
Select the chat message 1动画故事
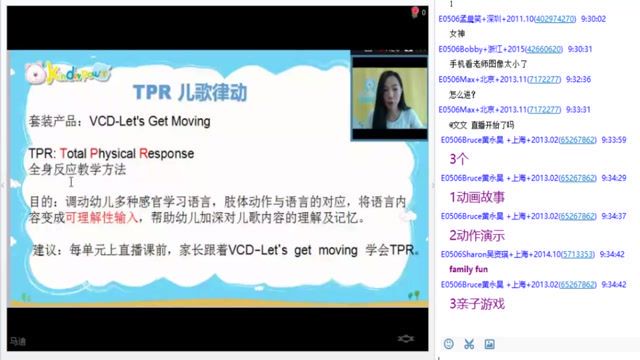477,198
